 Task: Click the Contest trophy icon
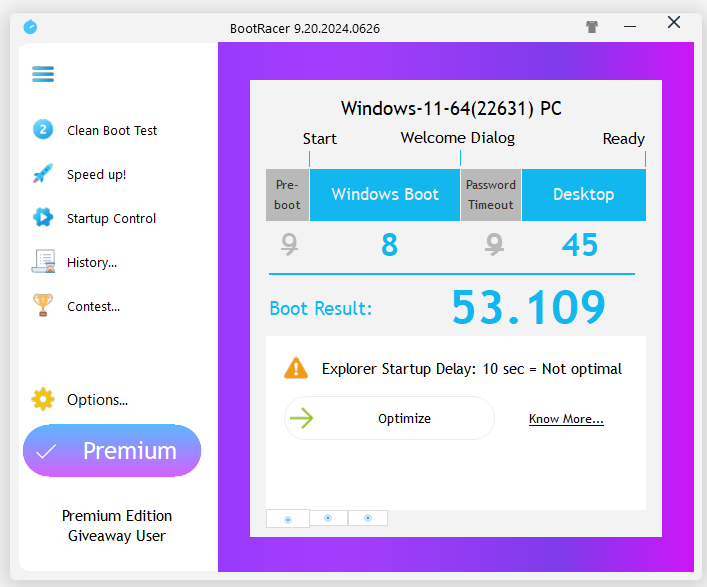click(x=43, y=305)
